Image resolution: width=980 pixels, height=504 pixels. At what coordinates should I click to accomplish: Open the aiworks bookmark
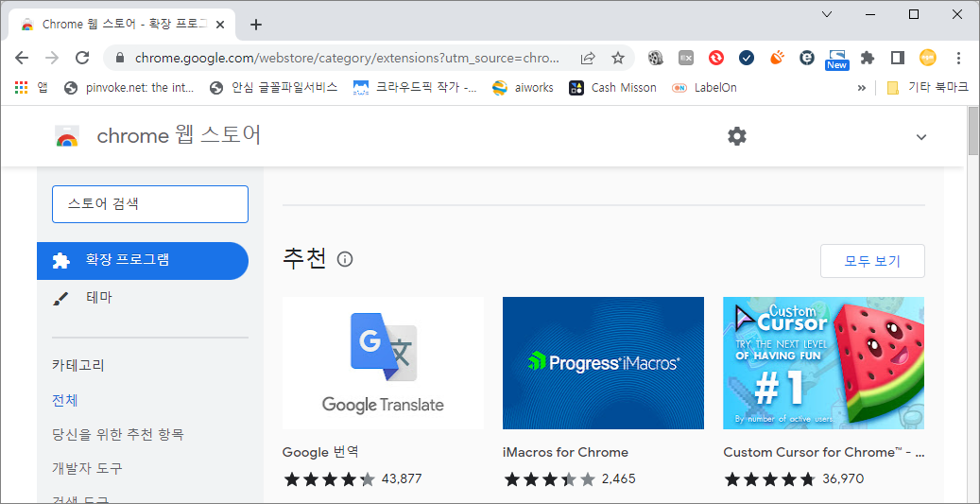(x=523, y=88)
